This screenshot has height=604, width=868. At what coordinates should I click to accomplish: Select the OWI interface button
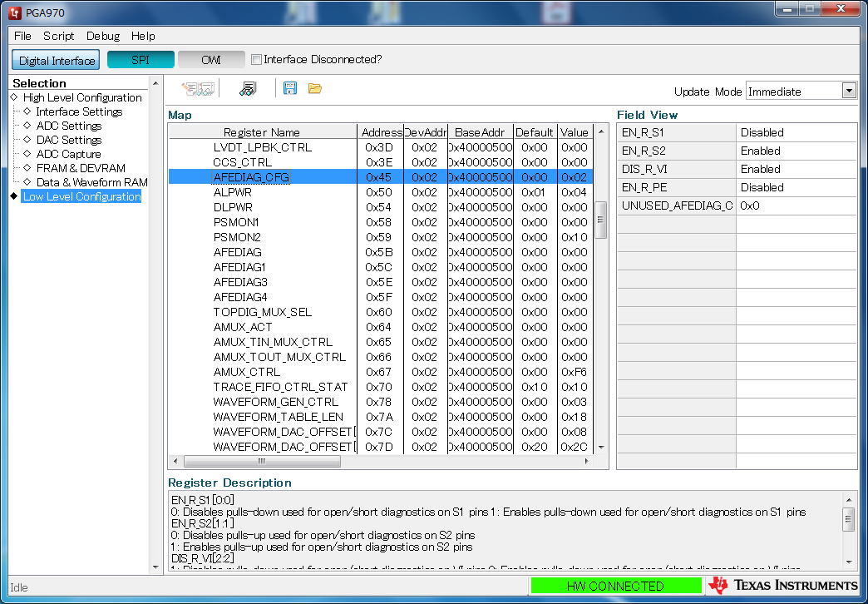click(x=211, y=59)
